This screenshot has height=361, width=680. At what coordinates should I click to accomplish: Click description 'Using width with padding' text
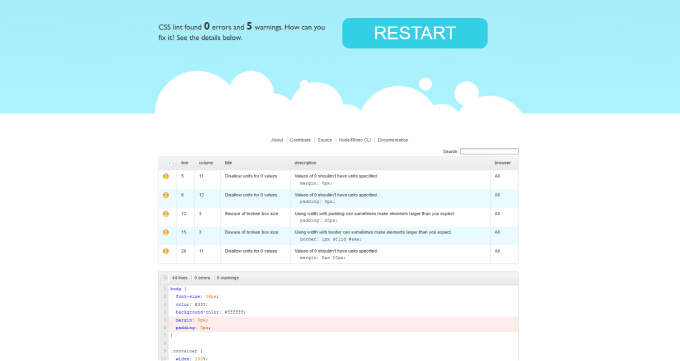pyautogui.click(x=374, y=213)
